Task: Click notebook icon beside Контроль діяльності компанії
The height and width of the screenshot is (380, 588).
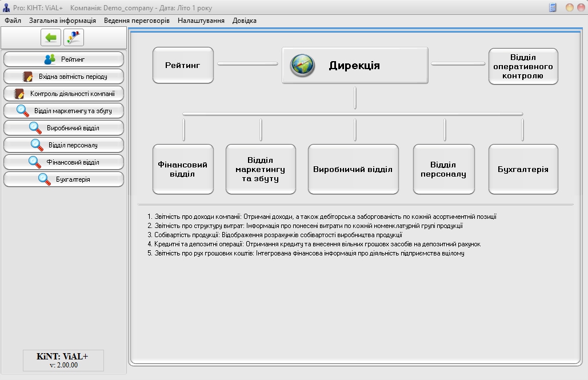Action: point(20,94)
